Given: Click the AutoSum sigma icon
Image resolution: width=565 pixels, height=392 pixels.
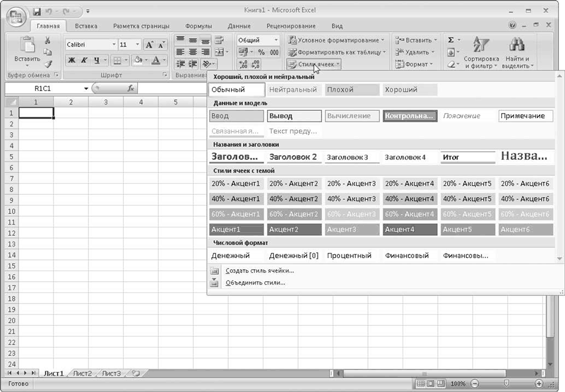Looking at the screenshot, I should (x=451, y=40).
